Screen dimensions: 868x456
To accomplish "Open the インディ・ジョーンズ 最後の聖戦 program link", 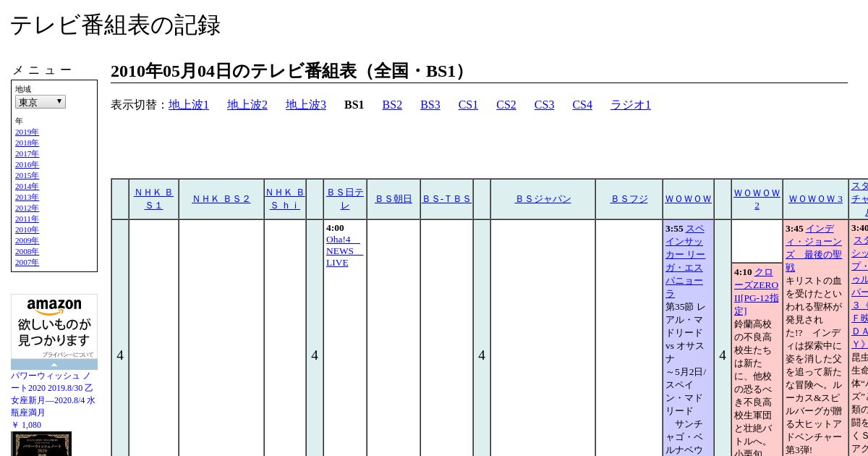I will coord(814,248).
